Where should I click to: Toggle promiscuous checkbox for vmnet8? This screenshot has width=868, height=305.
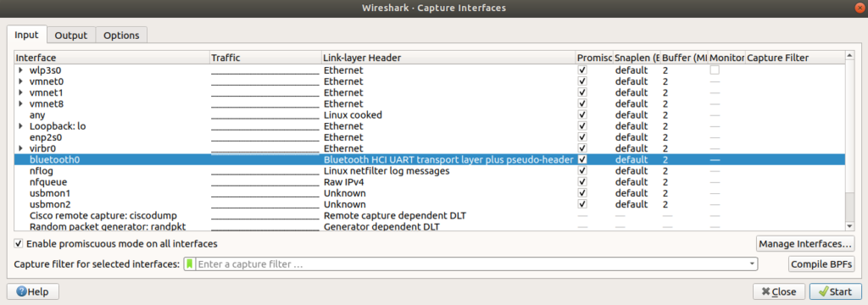(x=582, y=103)
